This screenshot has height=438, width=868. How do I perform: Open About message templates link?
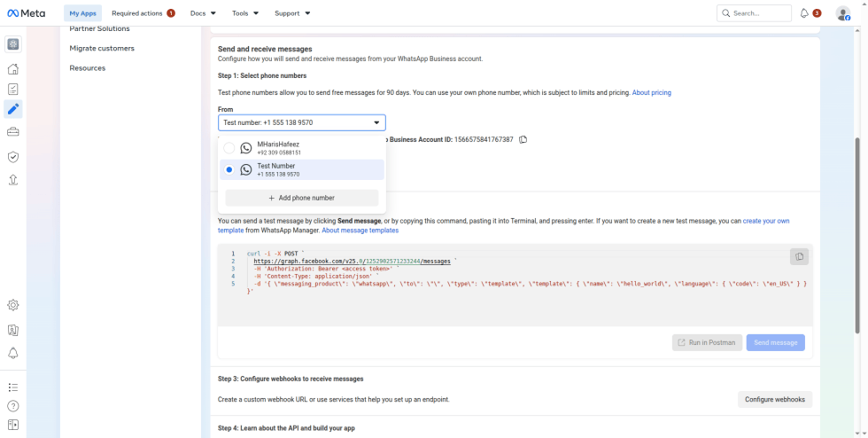360,231
